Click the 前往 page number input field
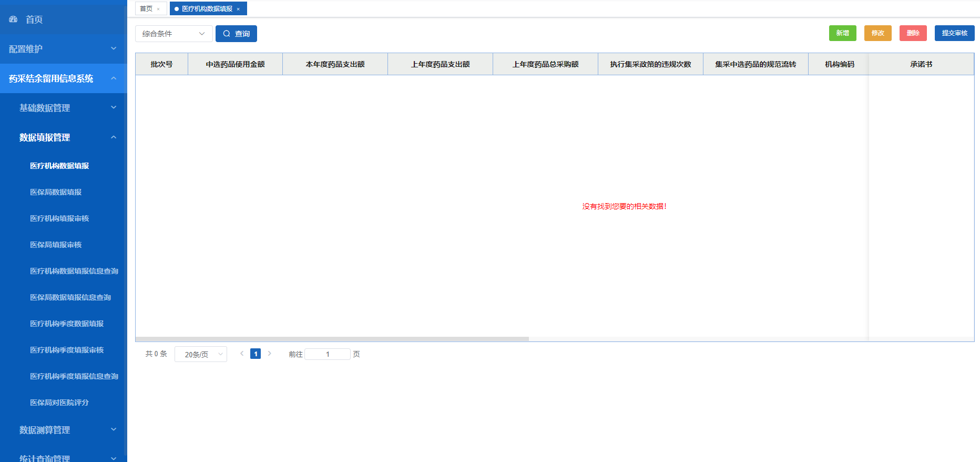 click(x=328, y=354)
